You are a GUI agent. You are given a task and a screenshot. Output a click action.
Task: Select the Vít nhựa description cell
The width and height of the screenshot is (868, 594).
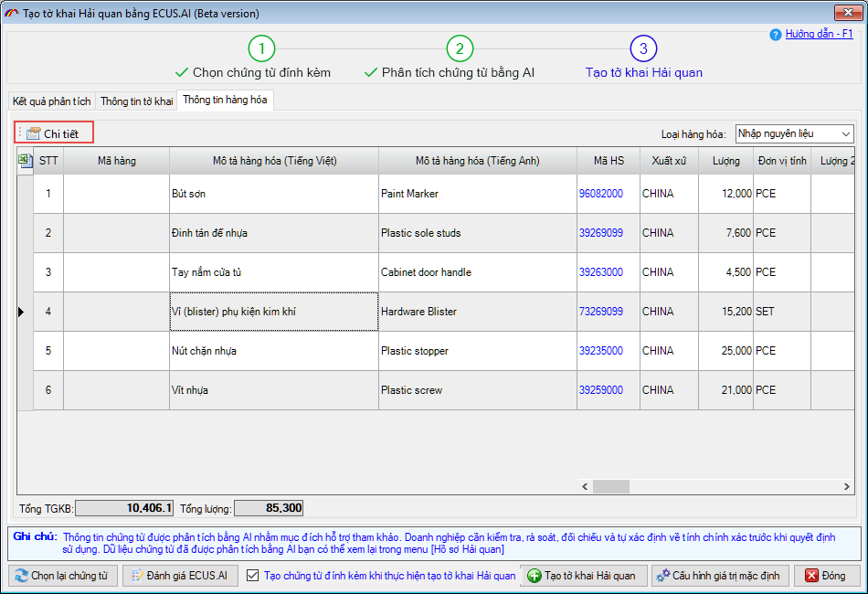pos(273,390)
